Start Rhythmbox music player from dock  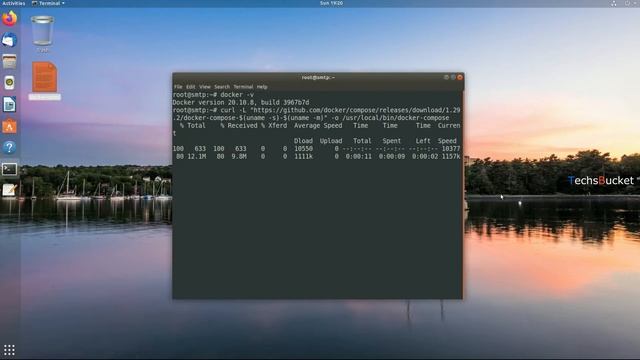pos(9,83)
